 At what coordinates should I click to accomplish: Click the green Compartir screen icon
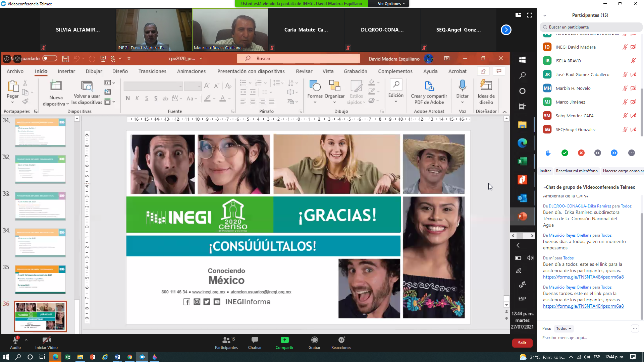[284, 340]
